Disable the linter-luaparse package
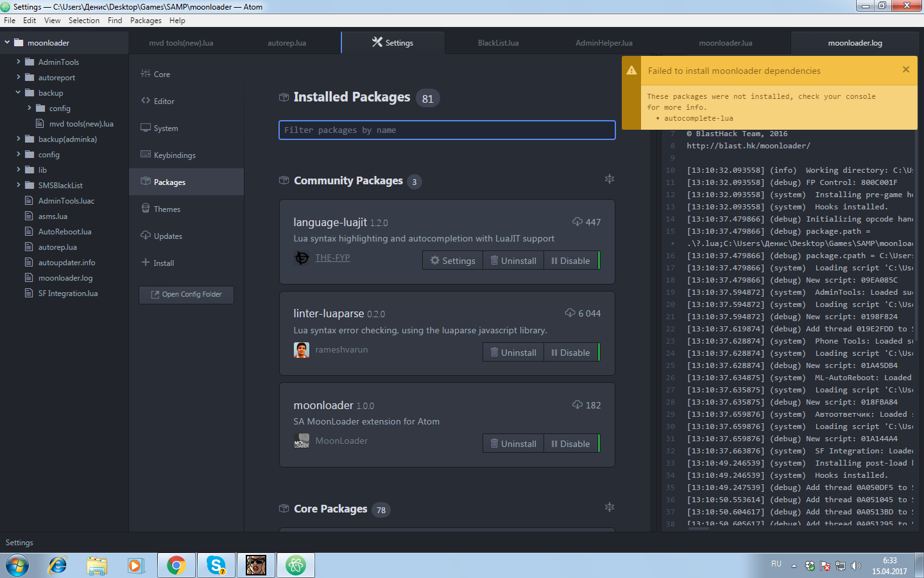The image size is (924, 578). (x=571, y=353)
